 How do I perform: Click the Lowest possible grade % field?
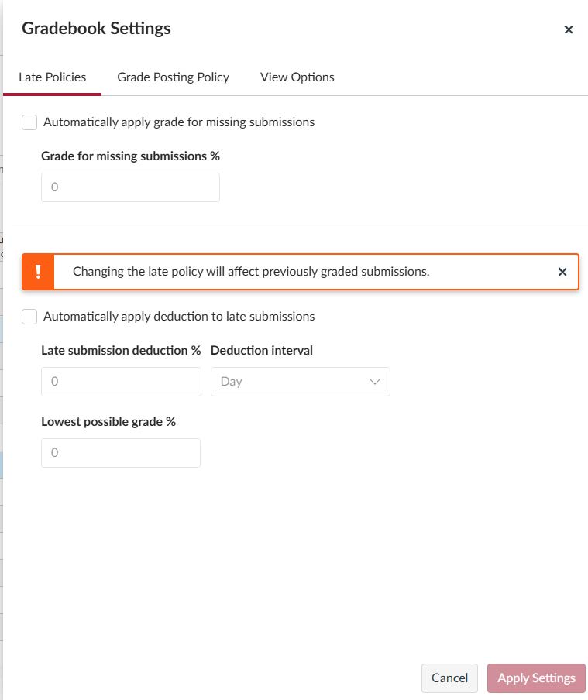121,453
